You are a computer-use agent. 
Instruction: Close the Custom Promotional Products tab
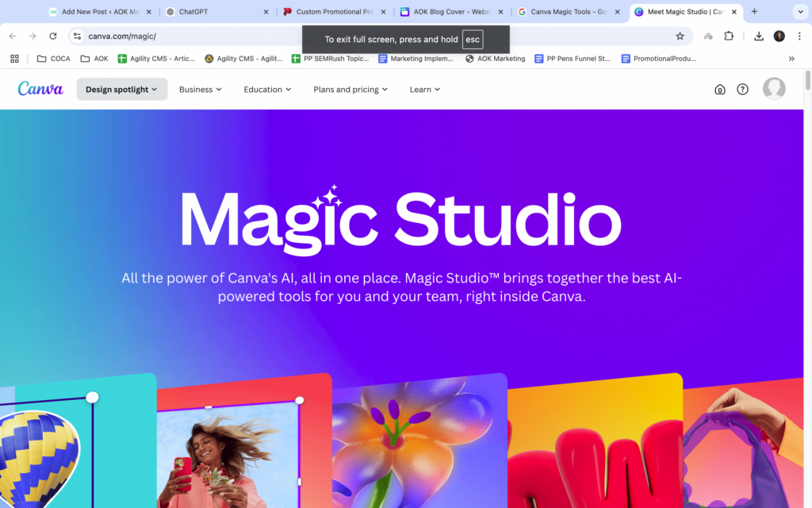pos(383,11)
